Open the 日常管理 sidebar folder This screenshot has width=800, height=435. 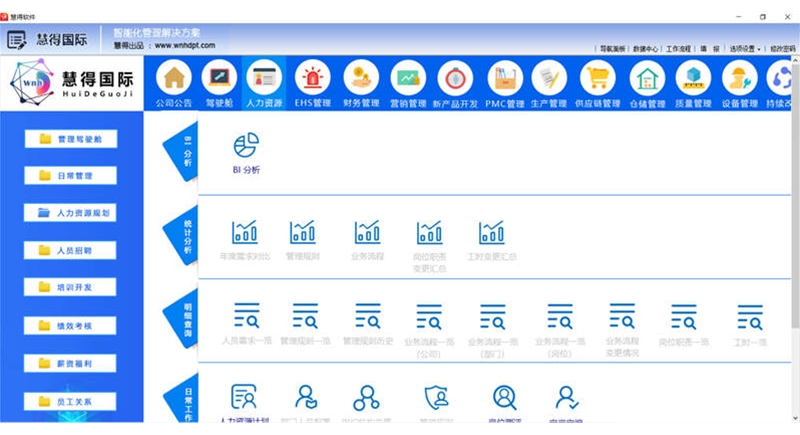pos(70,175)
